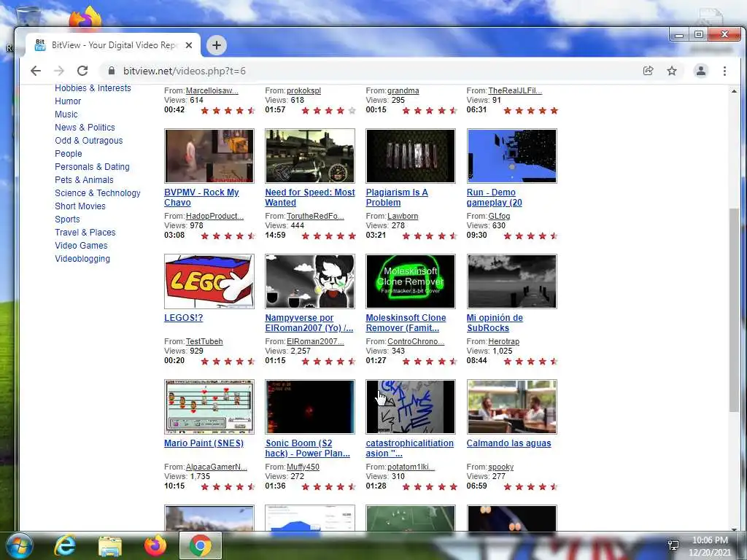
Task: Click the share page icon
Action: tap(648, 71)
